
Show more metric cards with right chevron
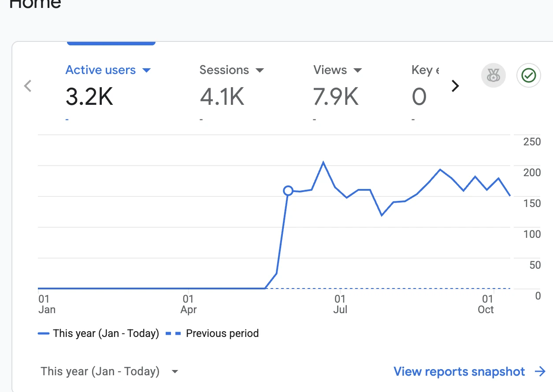coord(456,86)
